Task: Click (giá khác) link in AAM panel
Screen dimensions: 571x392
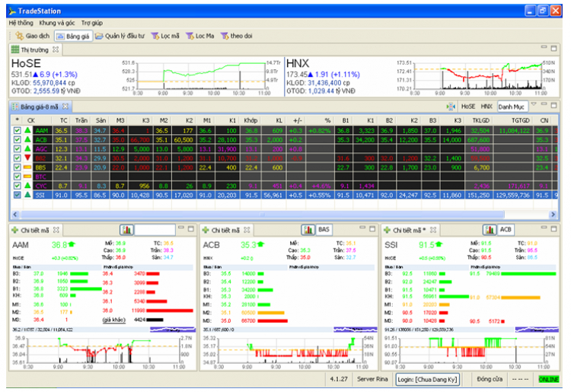Action: (113, 320)
